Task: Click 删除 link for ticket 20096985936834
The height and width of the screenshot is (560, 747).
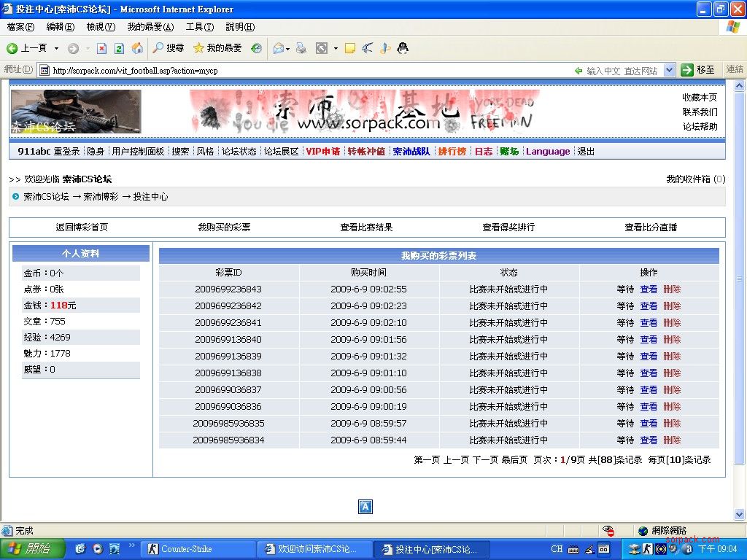Action: pos(671,440)
